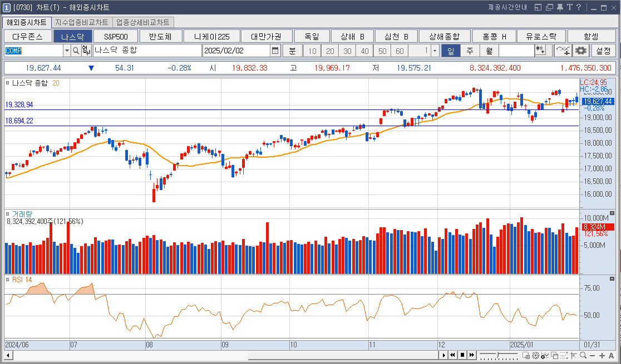Click the layout panel icon in title bar
Viewport: 621px width, 364px height.
pyautogui.click(x=538, y=7)
